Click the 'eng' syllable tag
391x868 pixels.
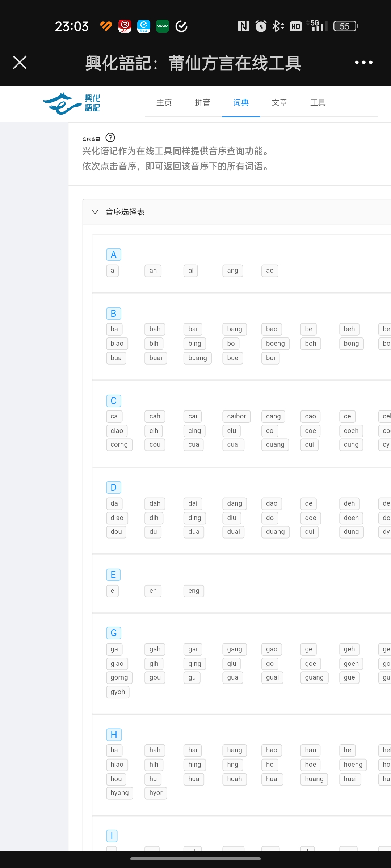[194, 591]
